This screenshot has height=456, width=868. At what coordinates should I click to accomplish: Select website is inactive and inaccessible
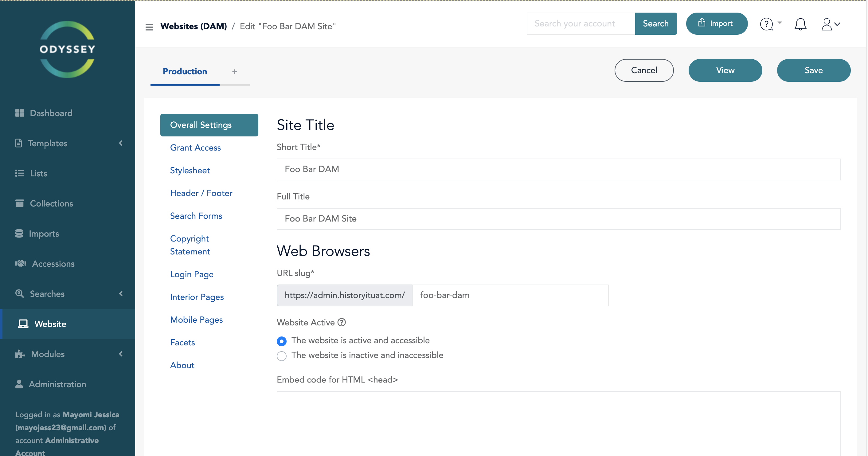click(282, 356)
